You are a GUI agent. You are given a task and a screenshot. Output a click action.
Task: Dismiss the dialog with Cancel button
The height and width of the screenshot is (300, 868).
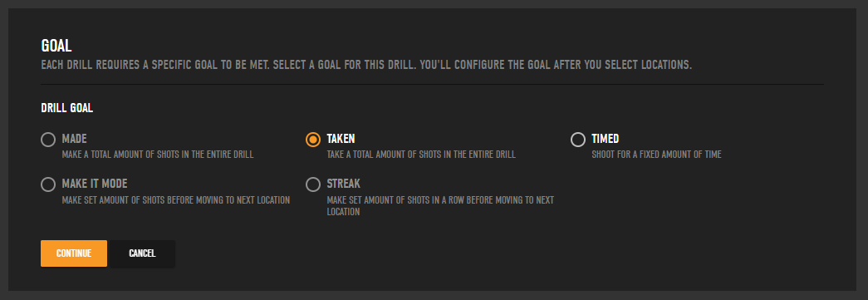pyautogui.click(x=142, y=253)
